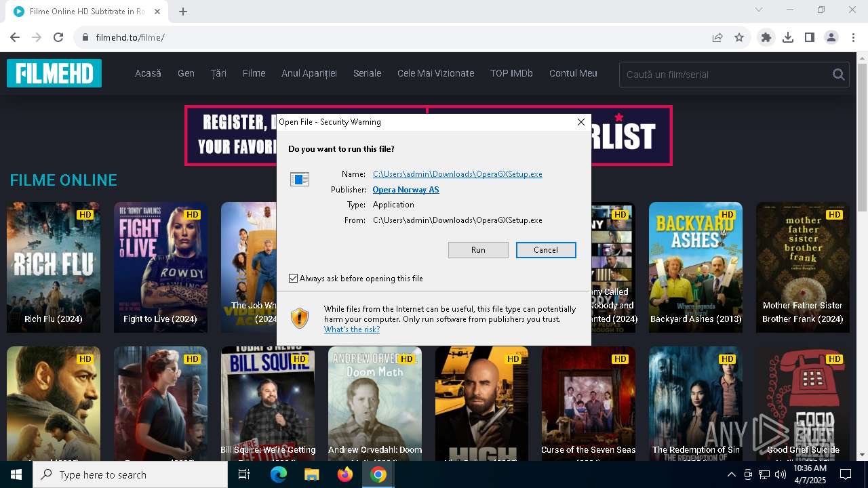View site information lock icon
Viewport: 868px width, 488px height.
click(85, 37)
